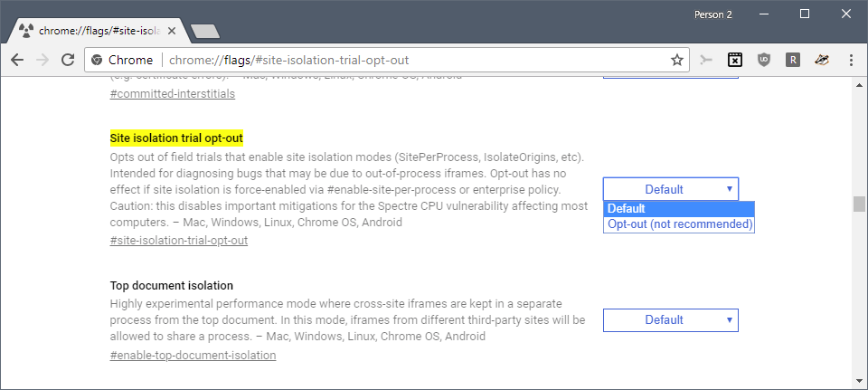Select Opt-out (not recommended) option
This screenshot has height=390, width=868.
tap(678, 224)
